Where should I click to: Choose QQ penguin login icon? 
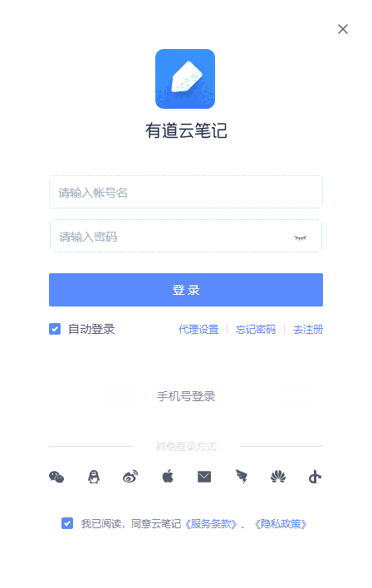(x=93, y=477)
